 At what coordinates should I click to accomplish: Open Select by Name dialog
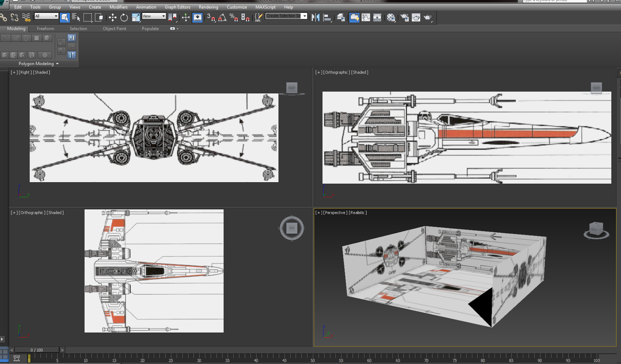(76, 17)
